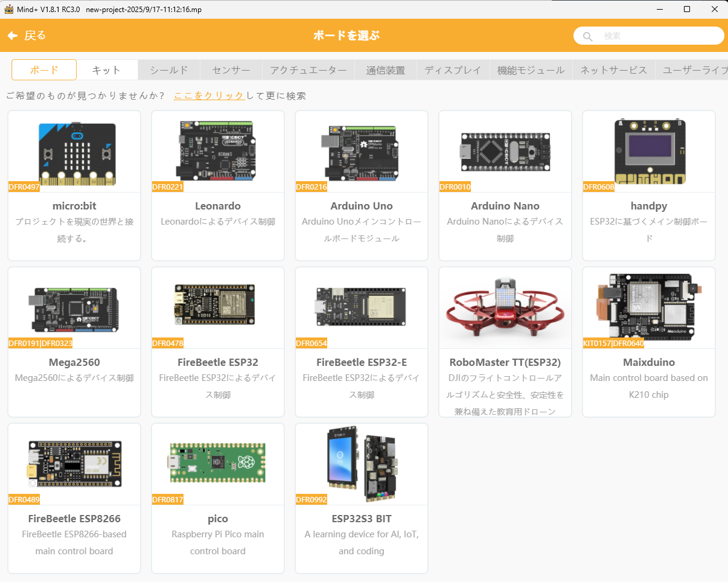This screenshot has height=582, width=728.
Task: Click the DFR0191|DFR0323 product code label
Action: click(40, 344)
